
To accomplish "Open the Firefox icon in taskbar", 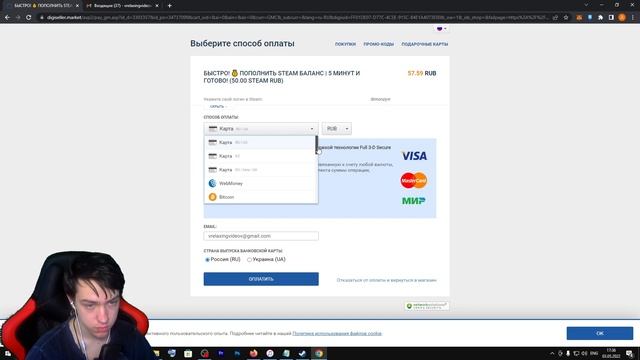I will [x=253, y=353].
